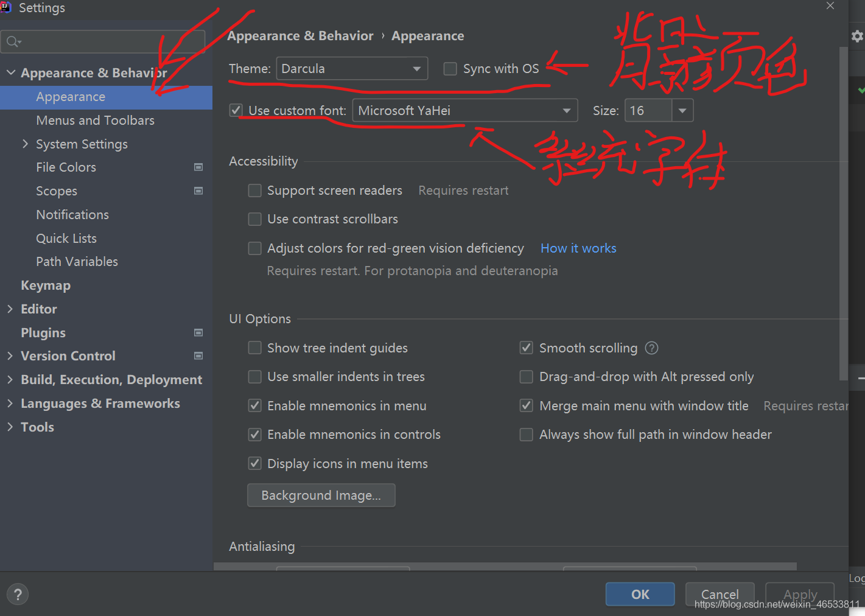Enable Use contrast scrollbars

click(x=255, y=219)
